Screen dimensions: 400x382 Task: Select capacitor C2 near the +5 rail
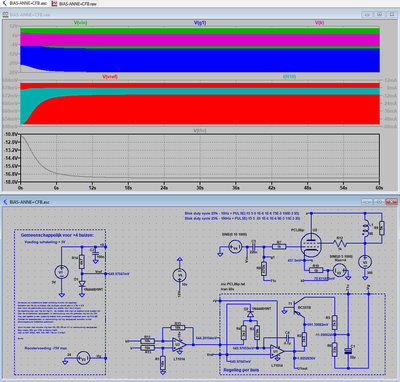tap(95, 253)
